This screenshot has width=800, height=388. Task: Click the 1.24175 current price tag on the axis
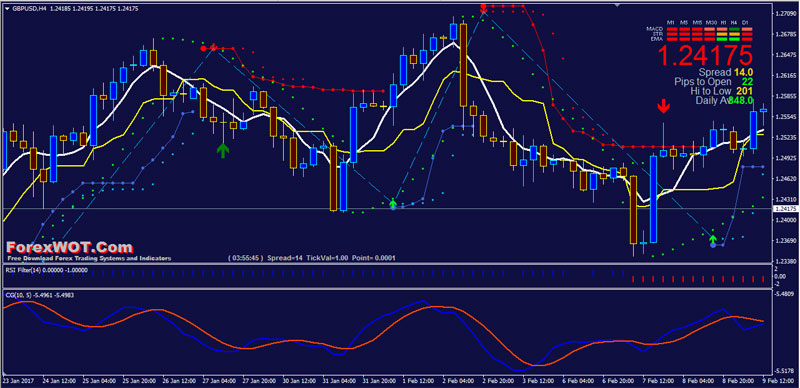click(786, 209)
